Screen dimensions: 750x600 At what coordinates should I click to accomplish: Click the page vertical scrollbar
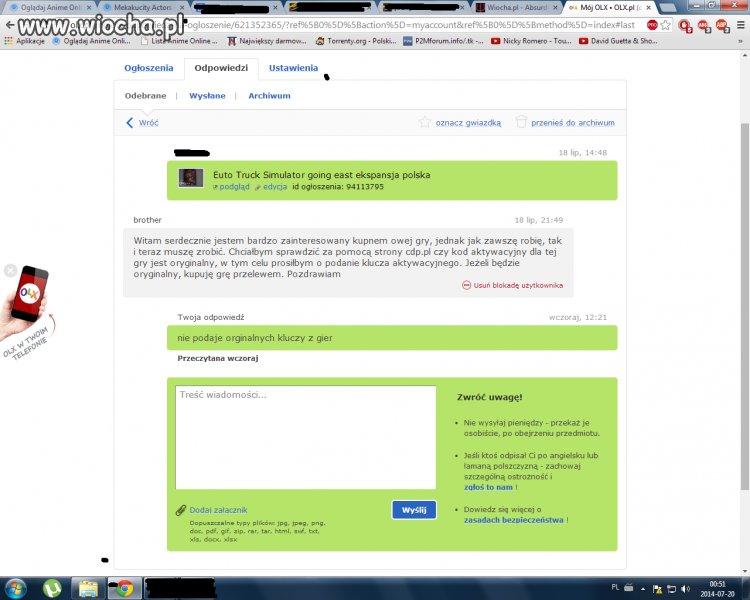(x=745, y=306)
